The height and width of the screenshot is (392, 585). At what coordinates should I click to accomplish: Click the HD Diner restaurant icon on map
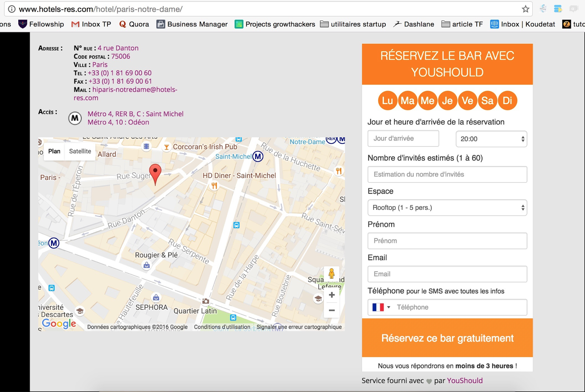click(214, 186)
